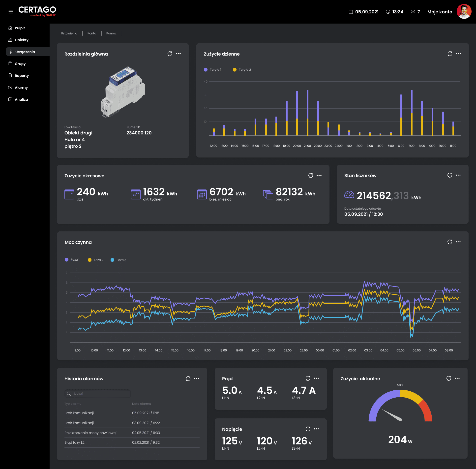
Task: Open Moje konto link
Action: point(440,12)
